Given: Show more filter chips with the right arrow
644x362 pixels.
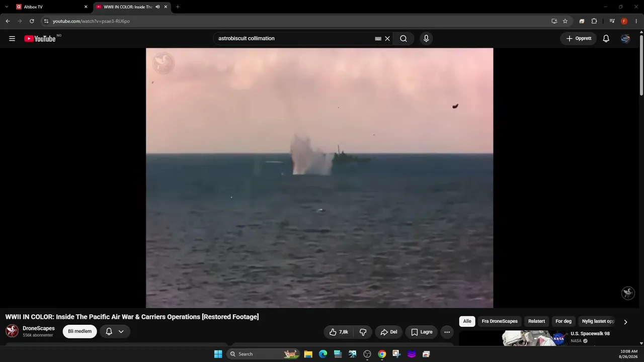Looking at the screenshot, I should [x=625, y=322].
